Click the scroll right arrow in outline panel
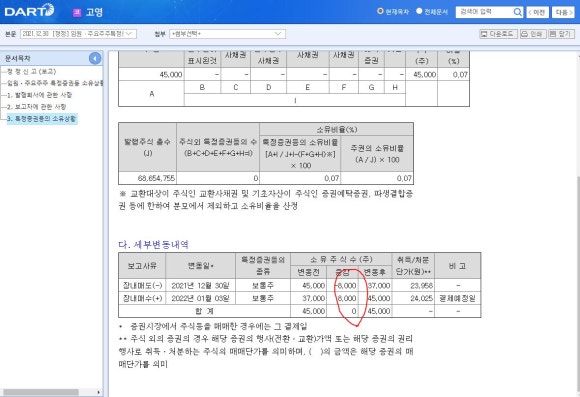This screenshot has height=397, width=580. [98, 392]
